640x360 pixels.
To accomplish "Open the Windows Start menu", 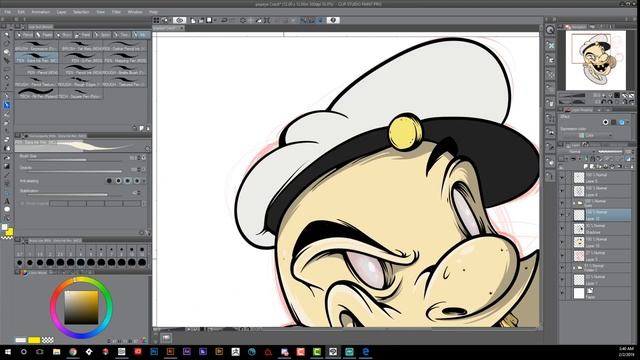I will pyautogui.click(x=7, y=351).
